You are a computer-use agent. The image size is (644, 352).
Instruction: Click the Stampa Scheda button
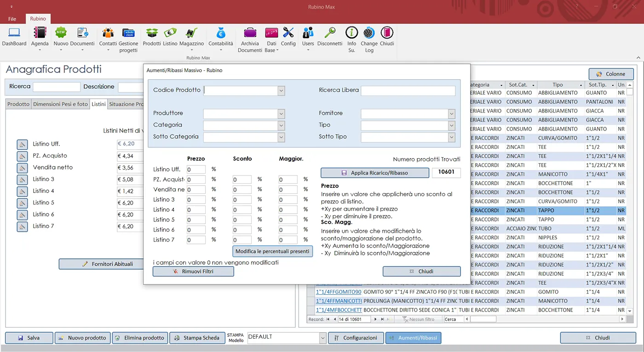point(197,338)
